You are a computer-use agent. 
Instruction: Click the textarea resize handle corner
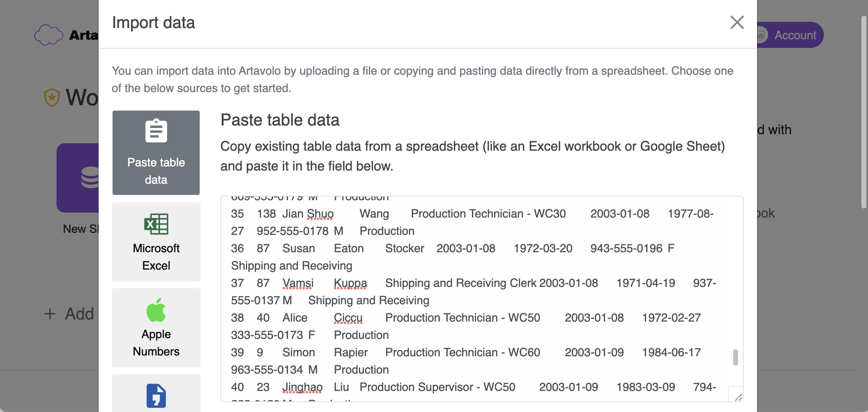(x=738, y=397)
